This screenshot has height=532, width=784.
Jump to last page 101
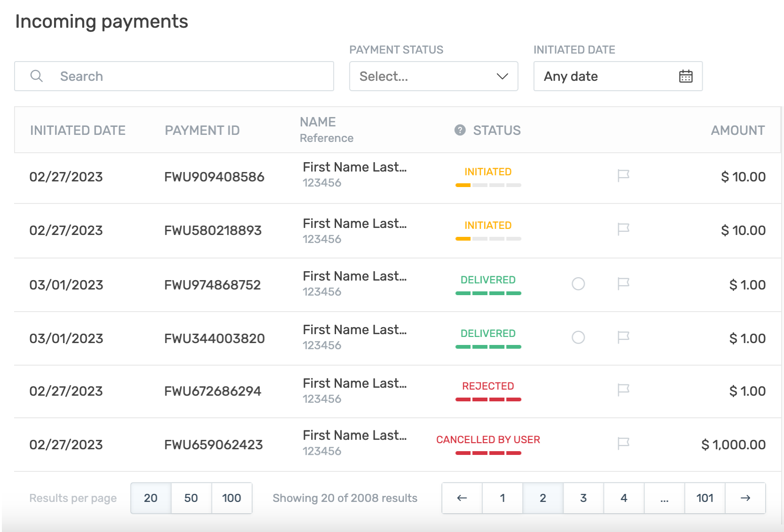pos(705,498)
